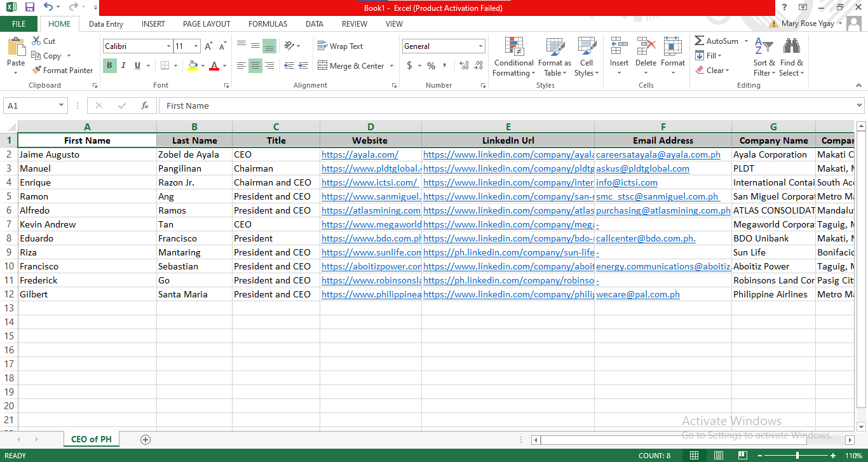This screenshot has height=462, width=868.
Task: Click the AutoSum button
Action: coord(716,41)
